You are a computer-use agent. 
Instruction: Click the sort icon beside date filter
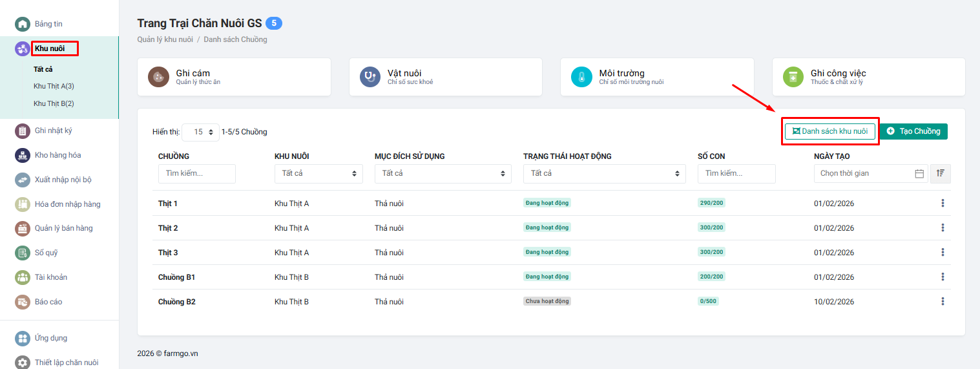pos(940,173)
